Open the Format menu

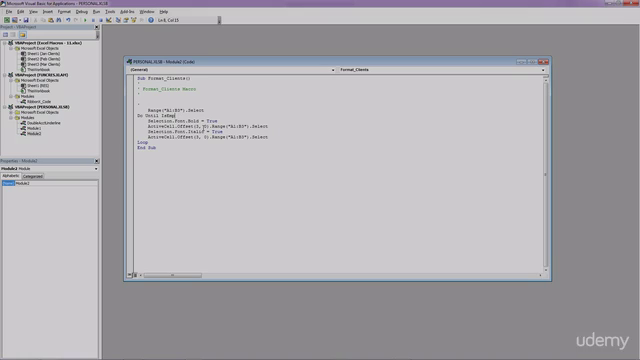[x=64, y=12]
